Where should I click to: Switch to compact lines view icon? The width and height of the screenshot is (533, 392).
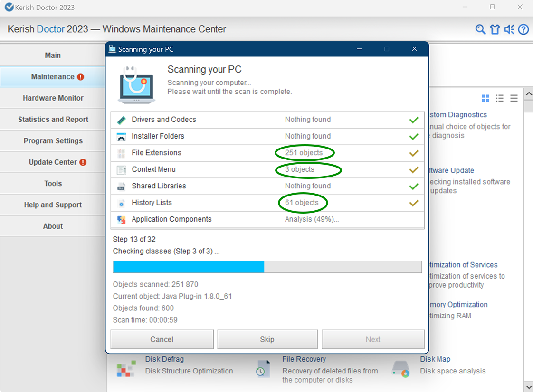coord(514,99)
